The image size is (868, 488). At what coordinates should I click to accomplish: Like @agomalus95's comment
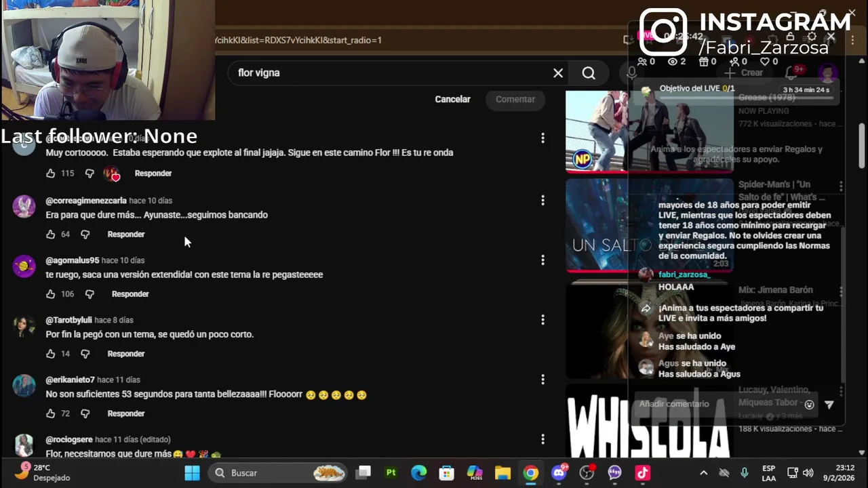51,294
